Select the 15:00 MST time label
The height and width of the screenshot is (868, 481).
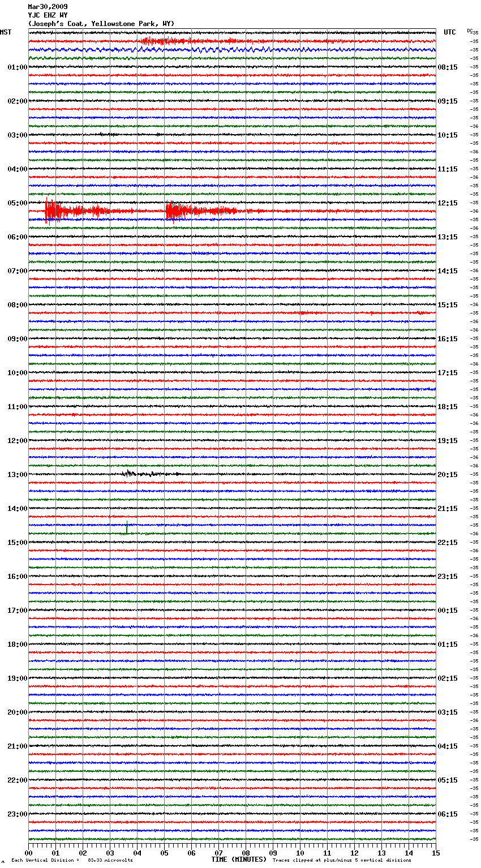(x=18, y=543)
